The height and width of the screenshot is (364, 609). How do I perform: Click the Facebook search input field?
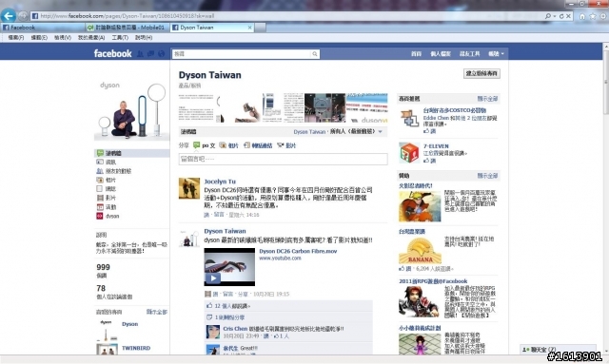(x=242, y=54)
